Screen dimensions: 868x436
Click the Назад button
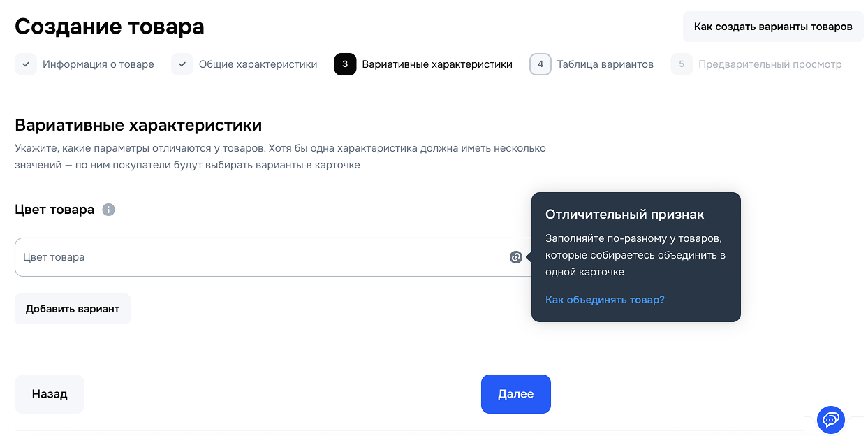point(50,394)
